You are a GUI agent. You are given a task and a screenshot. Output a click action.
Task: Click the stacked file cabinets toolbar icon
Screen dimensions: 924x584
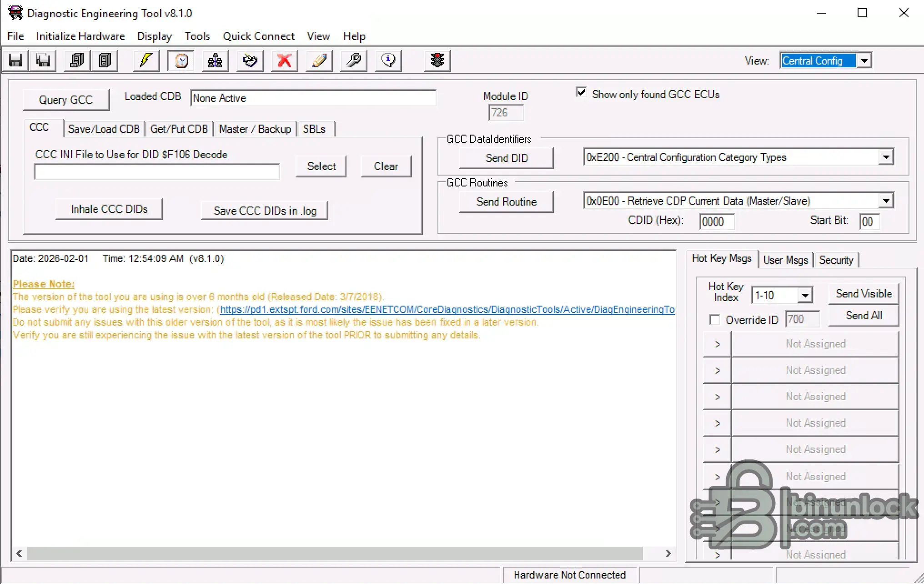tap(77, 60)
